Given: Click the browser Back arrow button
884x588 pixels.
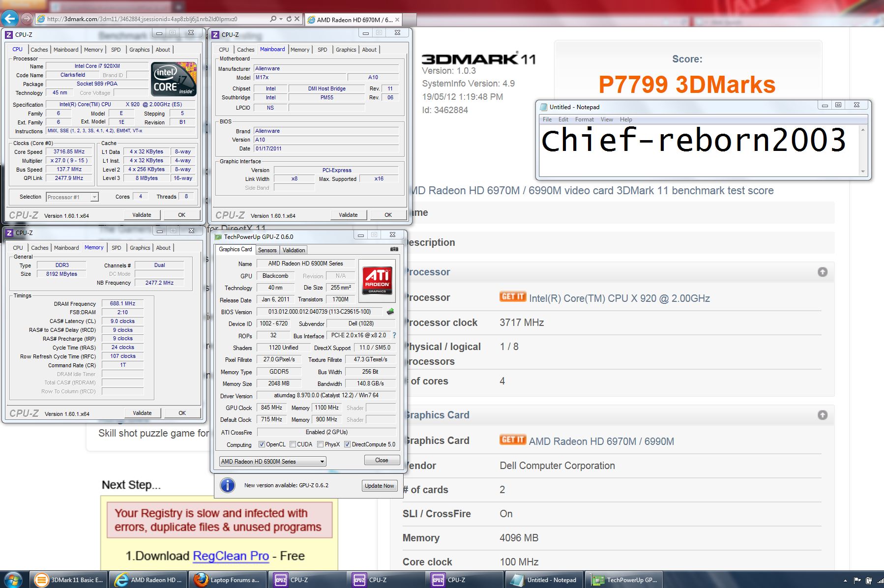Looking at the screenshot, I should tap(10, 19).
